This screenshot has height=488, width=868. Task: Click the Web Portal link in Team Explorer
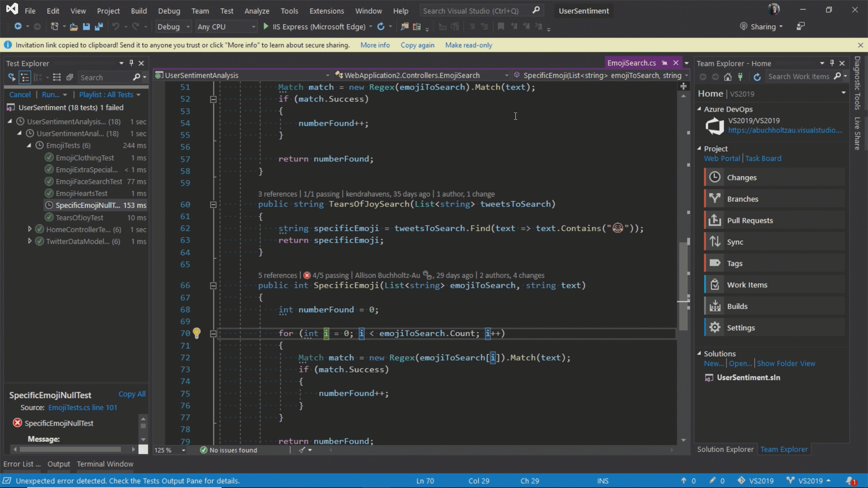click(722, 158)
